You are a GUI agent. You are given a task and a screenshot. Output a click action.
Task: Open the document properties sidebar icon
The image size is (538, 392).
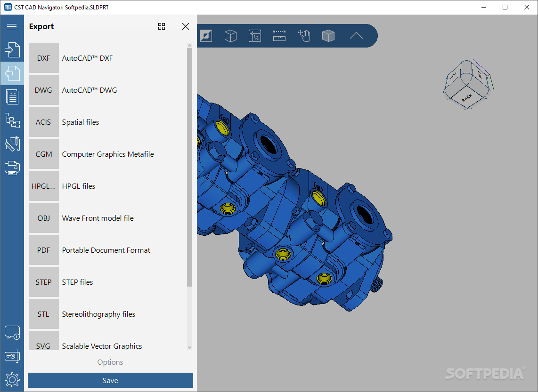(x=12, y=97)
